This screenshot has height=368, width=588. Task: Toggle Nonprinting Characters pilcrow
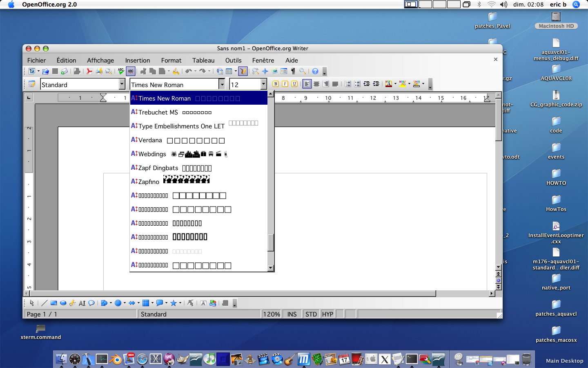click(x=293, y=71)
